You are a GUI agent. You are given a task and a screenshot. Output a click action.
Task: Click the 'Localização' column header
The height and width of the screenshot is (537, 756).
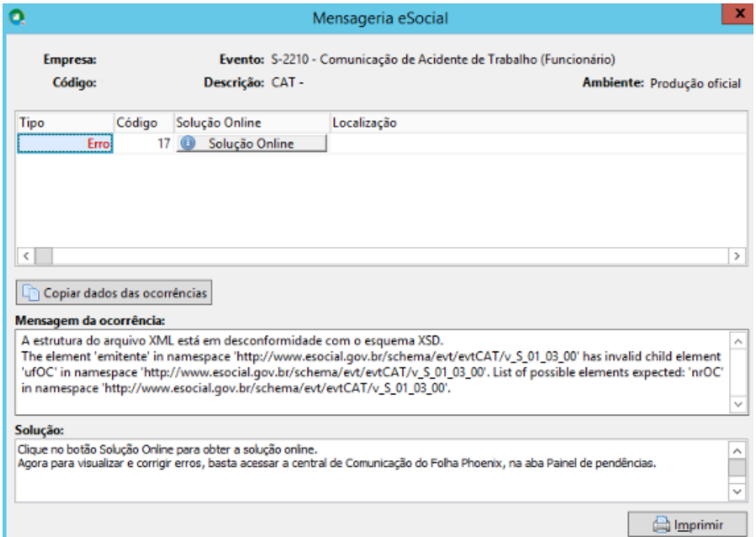(539, 122)
